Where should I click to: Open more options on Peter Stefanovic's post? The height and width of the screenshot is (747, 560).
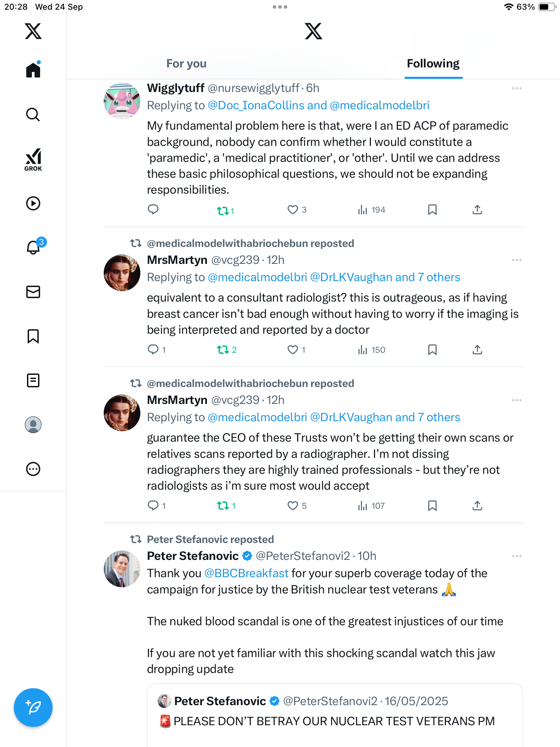coord(516,556)
